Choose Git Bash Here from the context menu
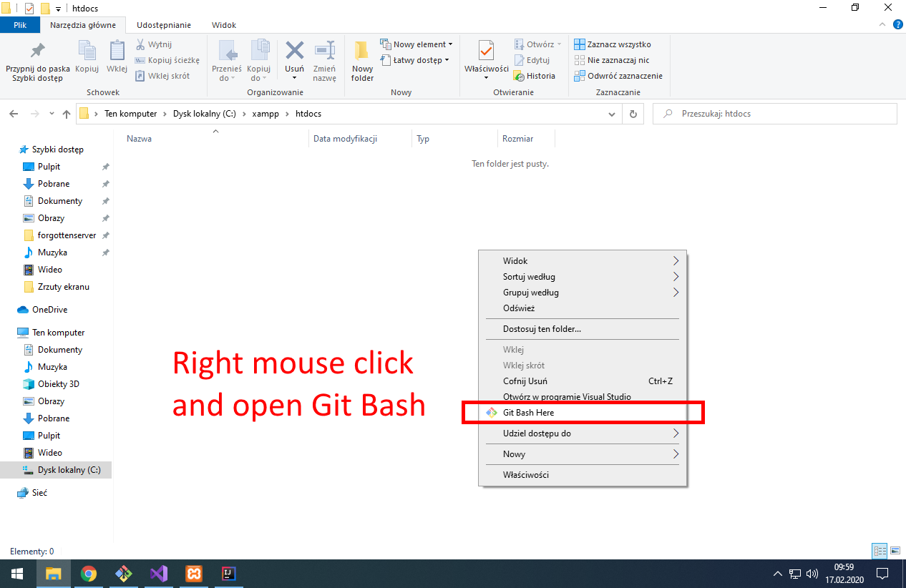Viewport: 906px width, 588px height. (x=530, y=412)
